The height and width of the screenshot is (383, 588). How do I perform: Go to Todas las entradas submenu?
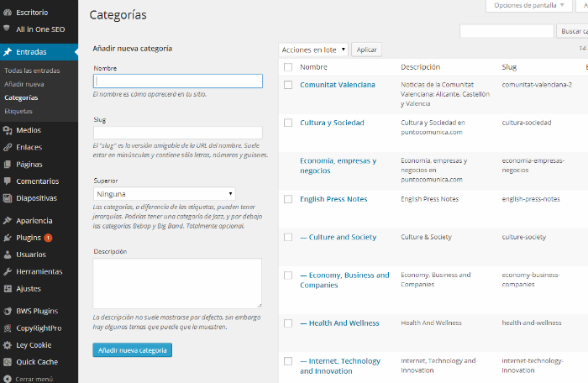[32, 71]
